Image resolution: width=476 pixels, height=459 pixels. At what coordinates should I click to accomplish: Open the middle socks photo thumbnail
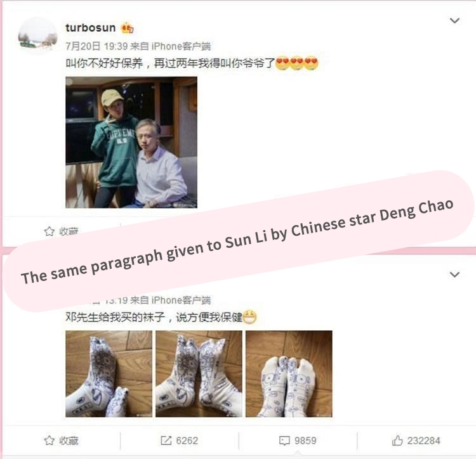[199, 374]
